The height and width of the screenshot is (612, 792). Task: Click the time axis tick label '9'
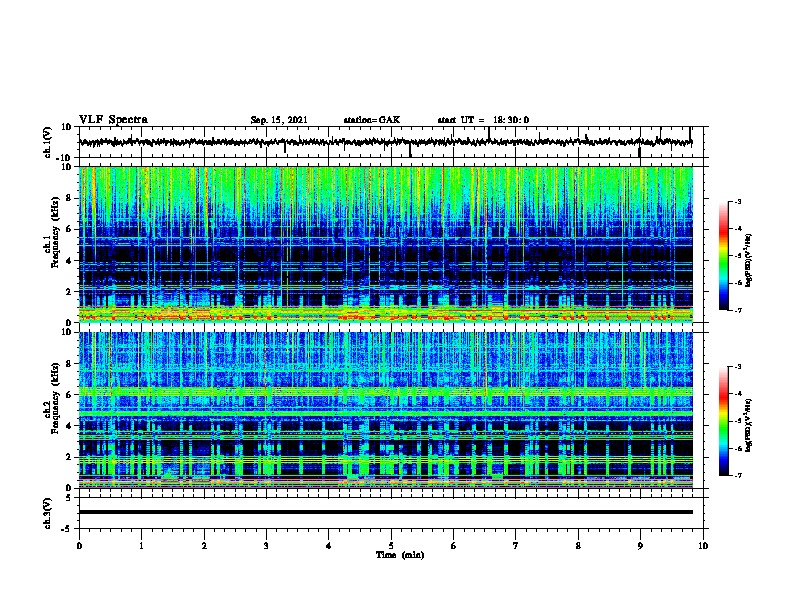(x=640, y=546)
